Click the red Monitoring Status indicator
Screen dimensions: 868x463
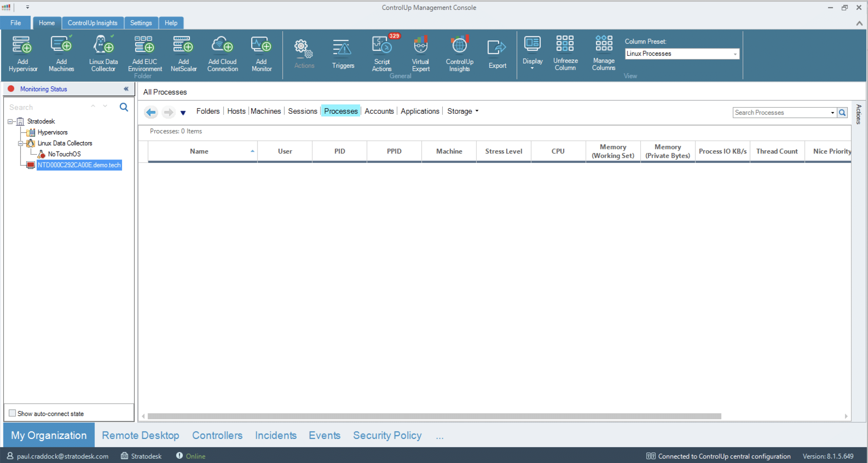[11, 89]
